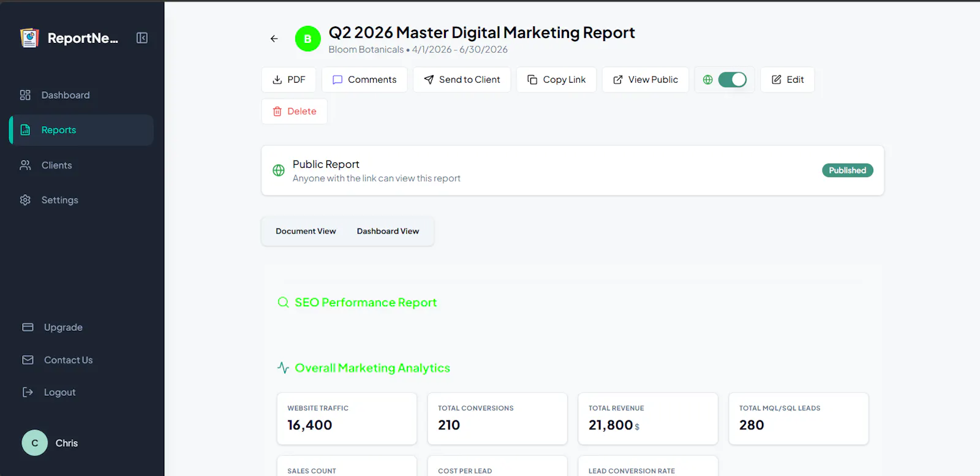This screenshot has height=476, width=980.
Task: Click the Lead Conversion Rate card label
Action: [631, 471]
